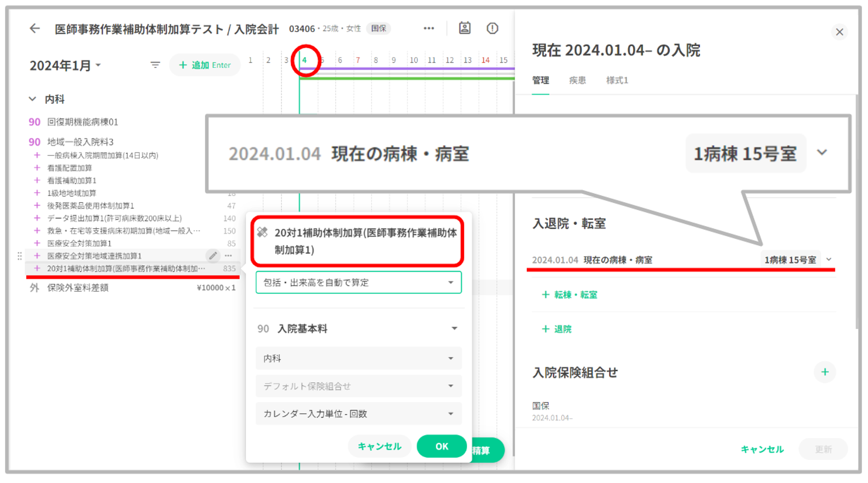This screenshot has height=483, width=868.
Task: Open the 2024年1月 month dropdown
Action: (x=65, y=66)
